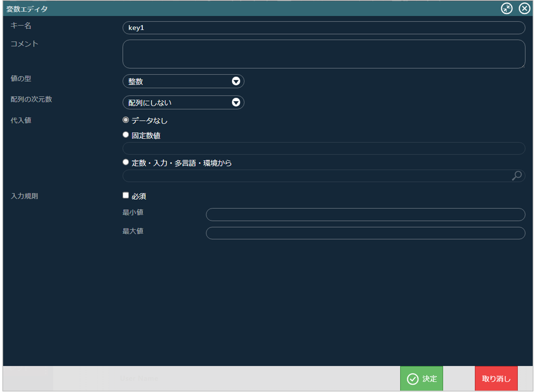Image resolution: width=535 pixels, height=392 pixels.
Task: Choose the 定数・入力・多言語・環境から radio option
Action: [x=126, y=162]
